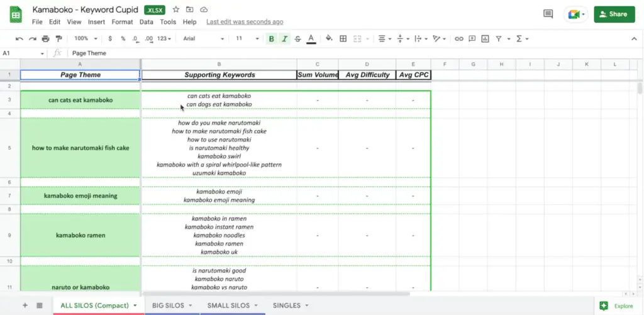Open the Tools menu
644x315 pixels.
(168, 22)
